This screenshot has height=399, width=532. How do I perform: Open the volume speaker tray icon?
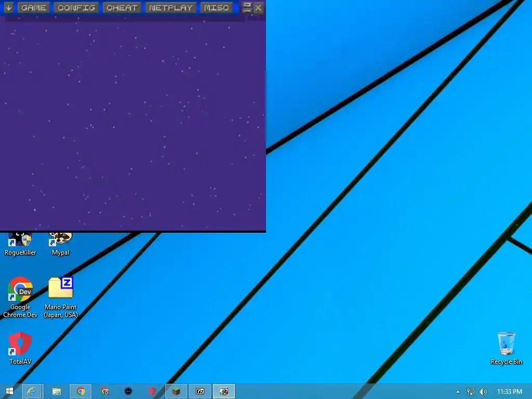click(483, 392)
